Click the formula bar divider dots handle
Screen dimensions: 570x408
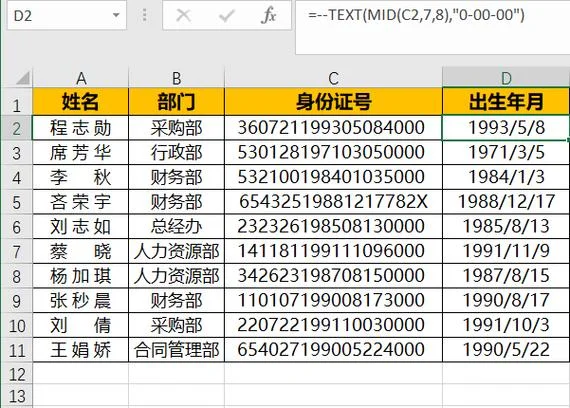pos(144,15)
